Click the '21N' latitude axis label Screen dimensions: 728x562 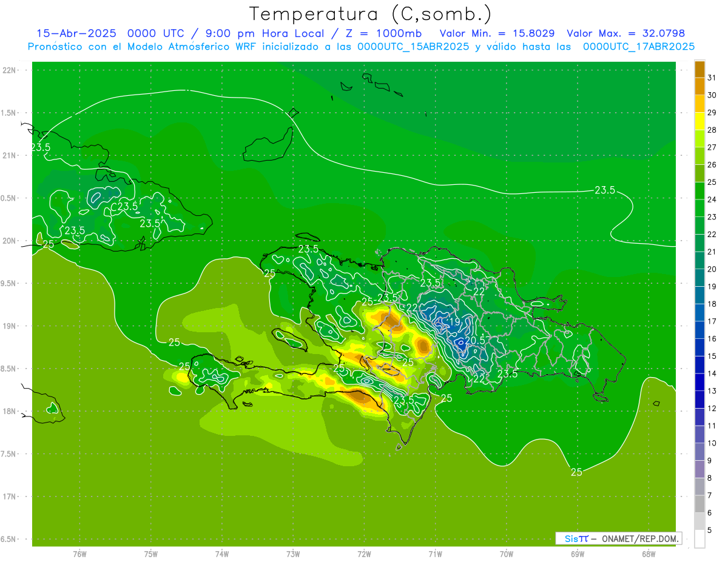(x=9, y=155)
